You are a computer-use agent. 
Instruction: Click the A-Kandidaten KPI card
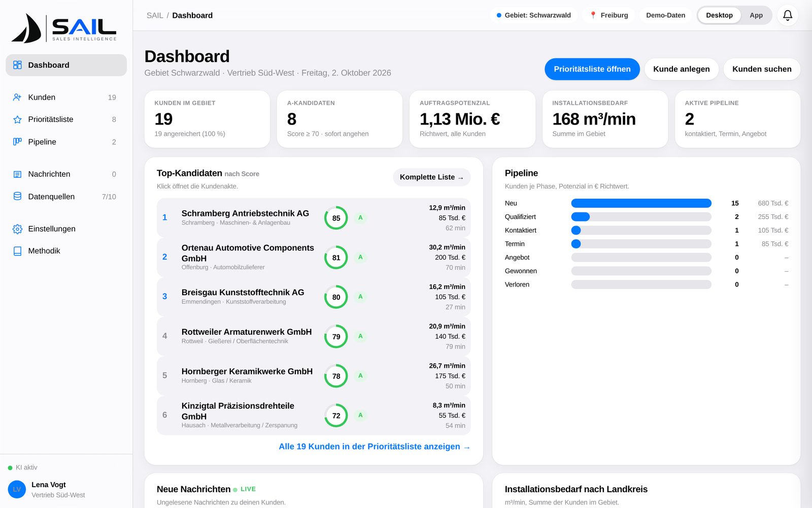point(340,119)
